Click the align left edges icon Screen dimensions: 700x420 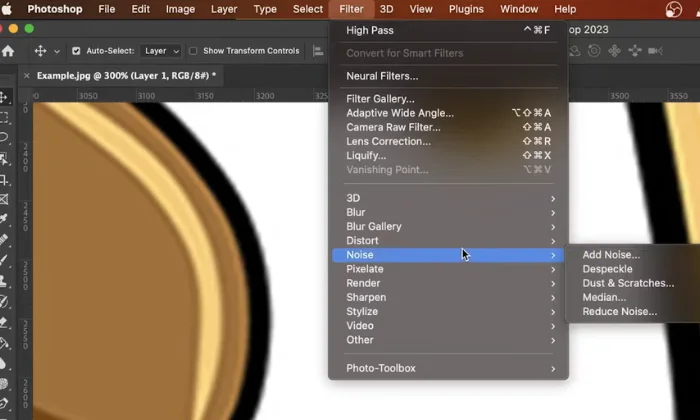[318, 51]
